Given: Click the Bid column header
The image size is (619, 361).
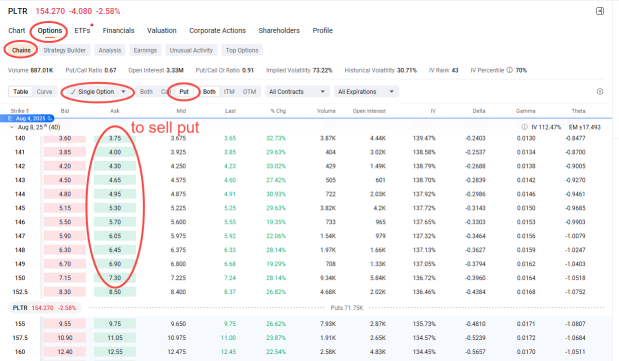Looking at the screenshot, I should 65,111.
